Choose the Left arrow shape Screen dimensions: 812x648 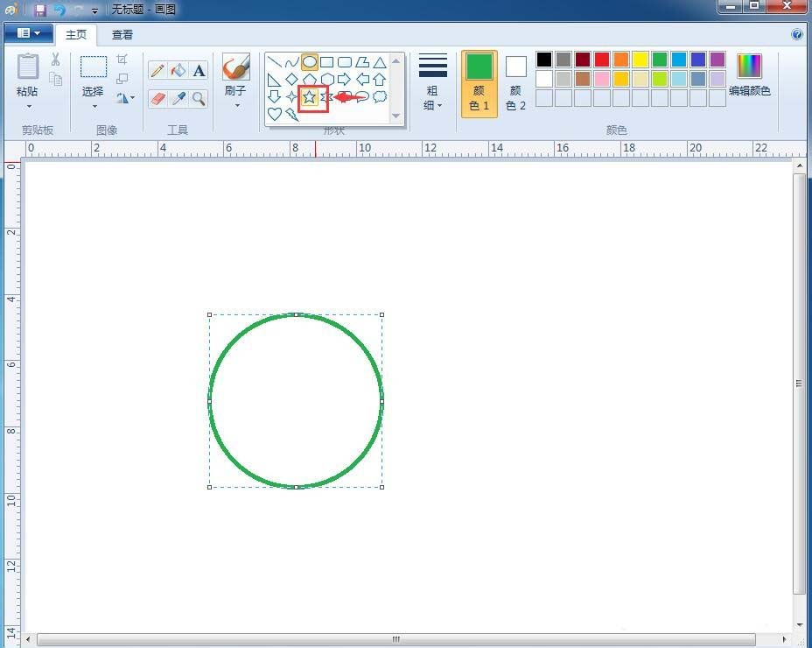(x=362, y=80)
